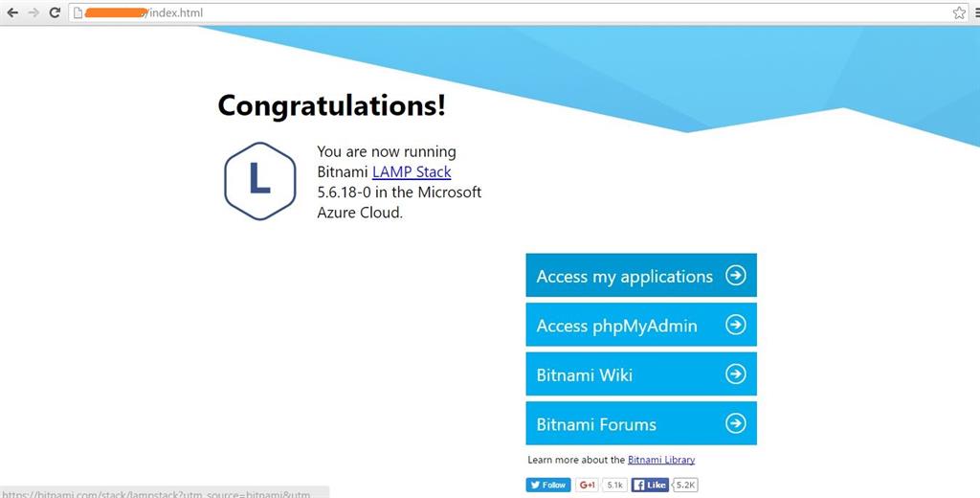Open the Bitnami Library link
This screenshot has height=498, width=980.
(661, 460)
